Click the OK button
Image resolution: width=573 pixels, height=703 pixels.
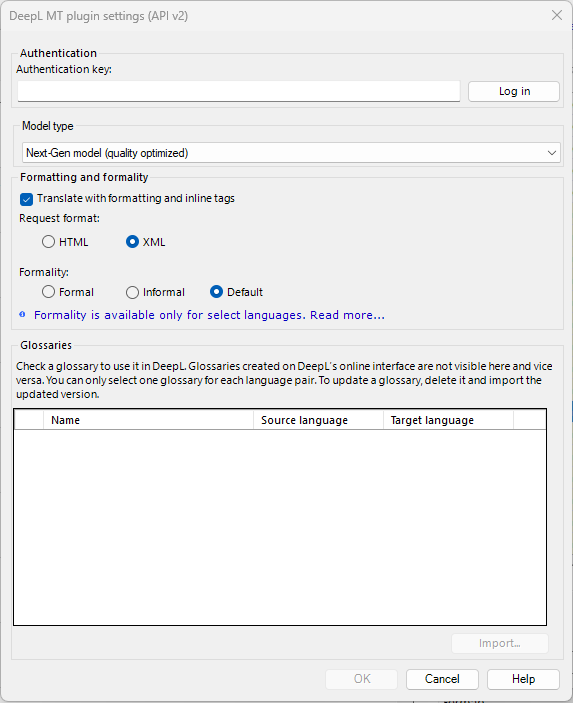361,679
